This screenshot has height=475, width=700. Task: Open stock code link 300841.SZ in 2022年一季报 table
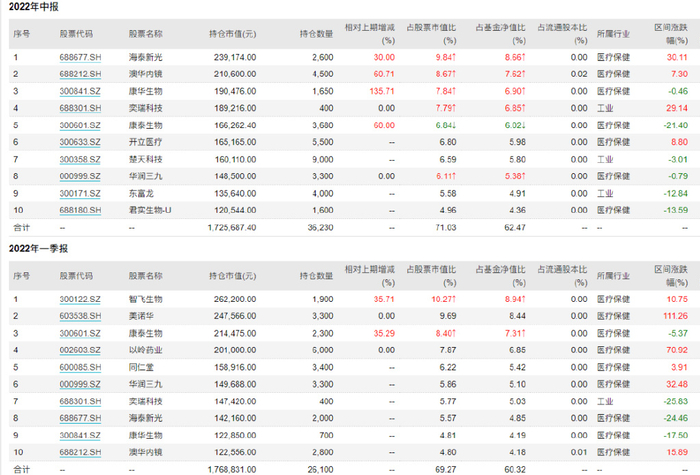tap(80, 435)
